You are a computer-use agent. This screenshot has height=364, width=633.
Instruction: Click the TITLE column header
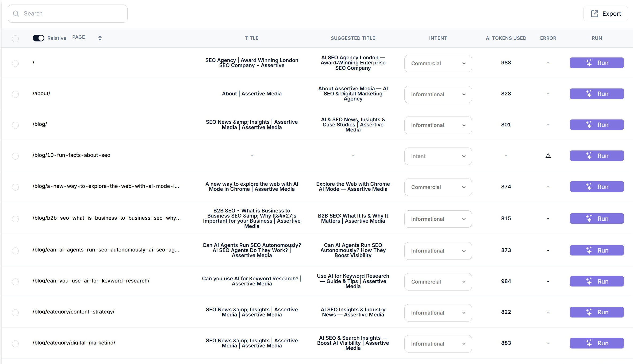point(252,38)
